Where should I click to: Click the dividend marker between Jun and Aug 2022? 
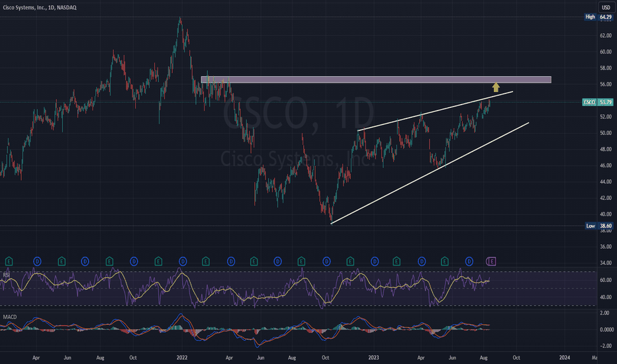pos(278,261)
